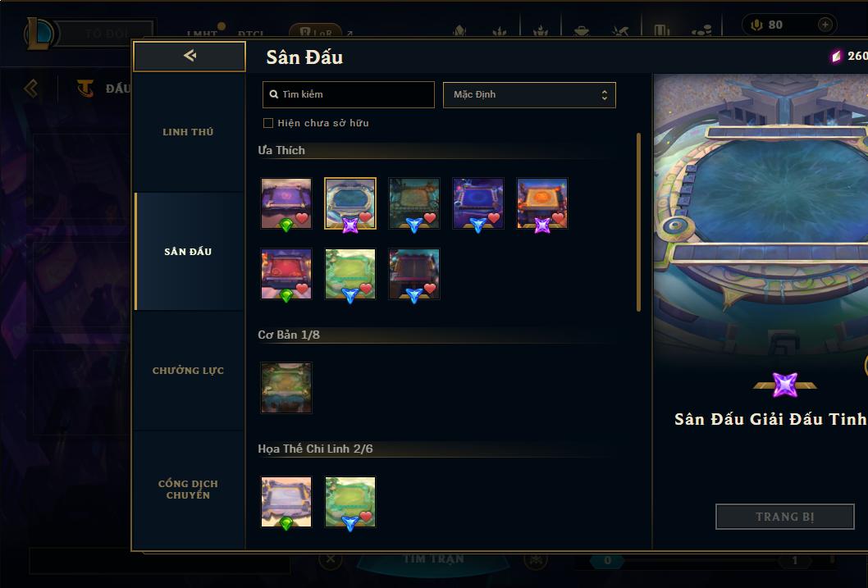
Task: Select the basic arena under Cơ Bản
Action: (286, 388)
